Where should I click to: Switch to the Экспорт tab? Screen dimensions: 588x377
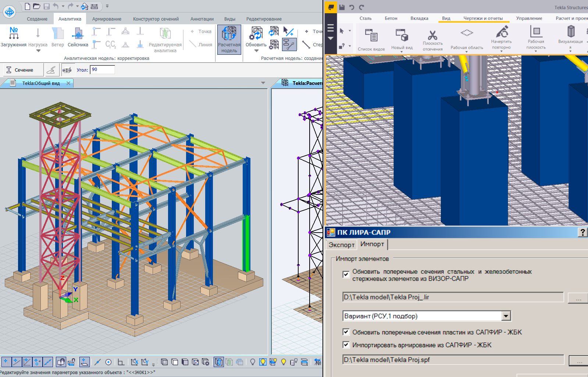coord(341,245)
